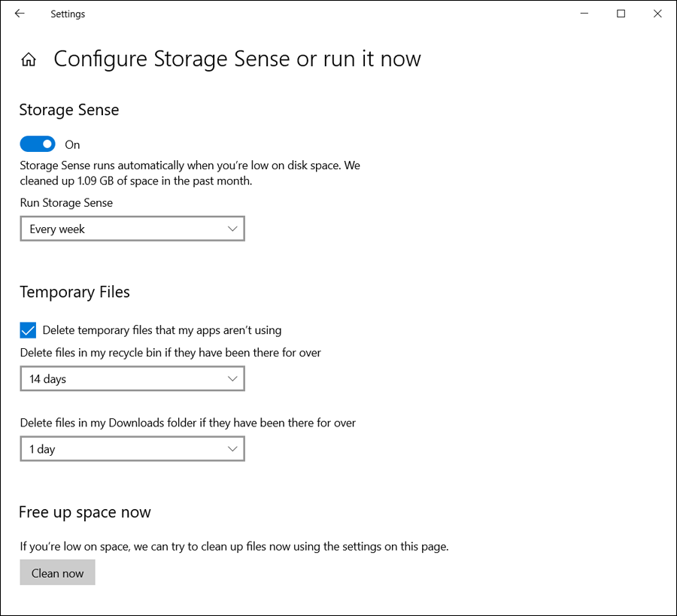Click the chevron arrow on the Every week box
Screen dimensions: 677x616
[x=232, y=229]
